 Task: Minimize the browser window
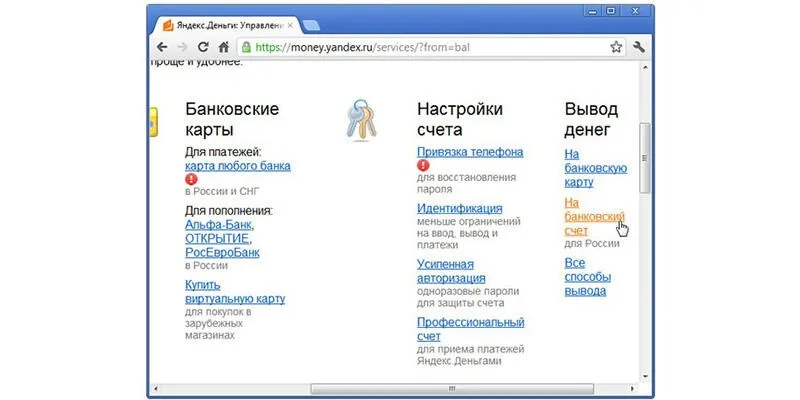click(x=592, y=11)
